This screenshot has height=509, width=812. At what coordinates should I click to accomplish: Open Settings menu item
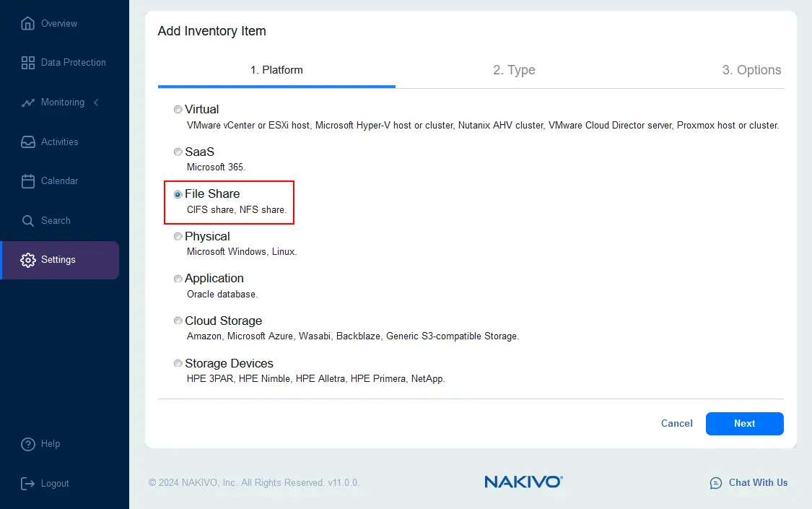point(61,260)
